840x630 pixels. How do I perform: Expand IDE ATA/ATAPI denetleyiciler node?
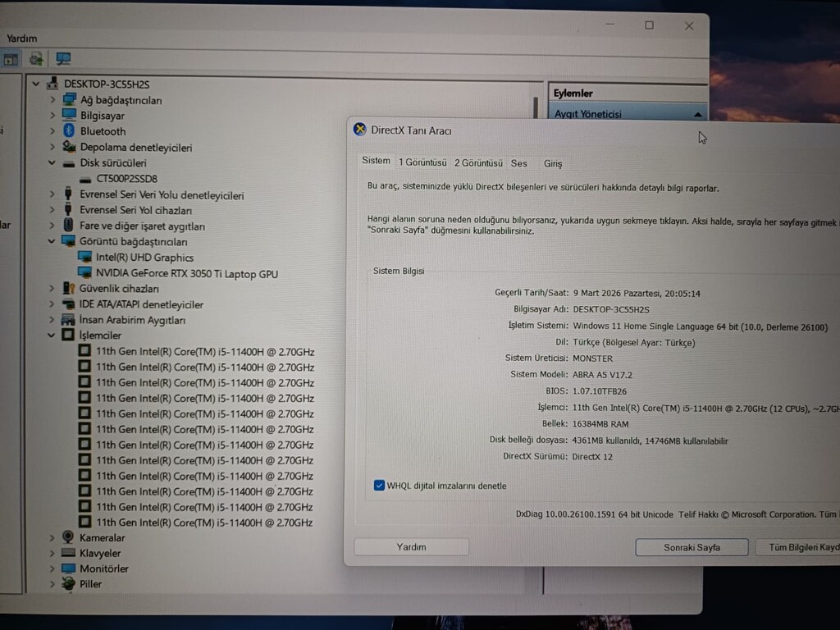pyautogui.click(x=52, y=304)
